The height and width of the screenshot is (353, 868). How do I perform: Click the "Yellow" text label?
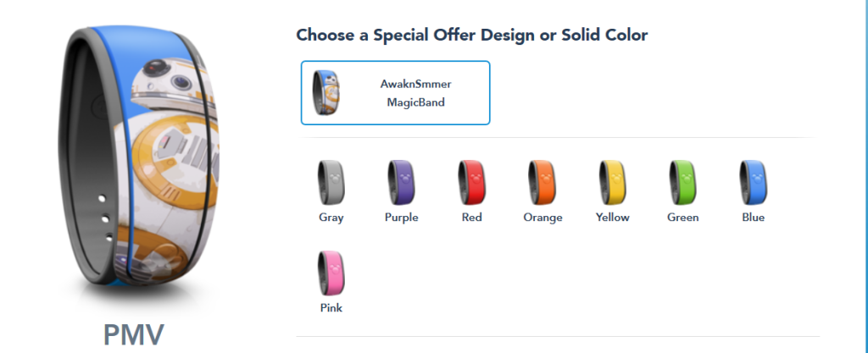click(x=613, y=217)
